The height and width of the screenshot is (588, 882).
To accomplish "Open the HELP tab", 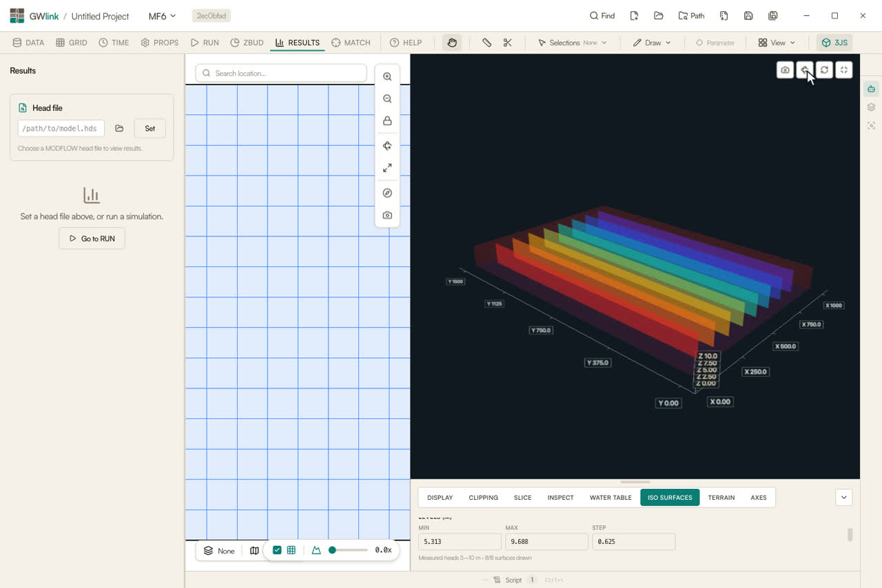I will pos(406,43).
